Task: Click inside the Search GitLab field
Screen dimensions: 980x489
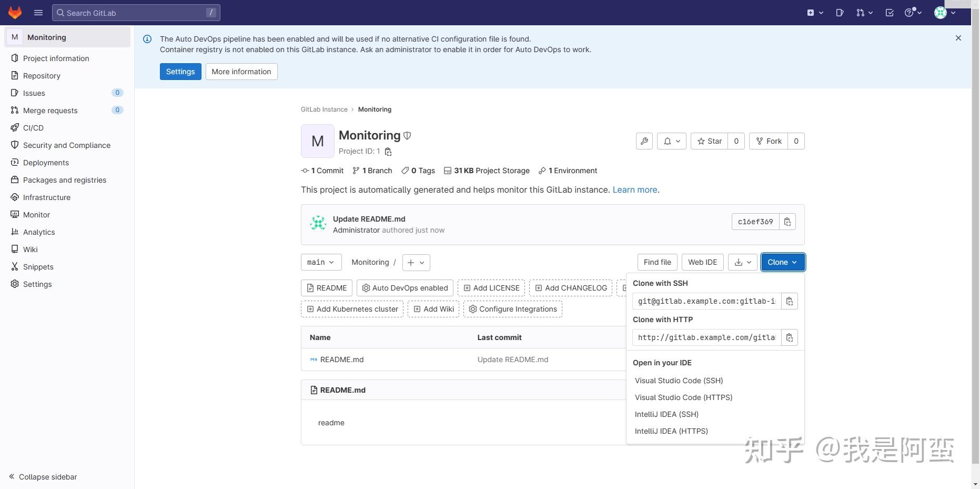Action: point(136,12)
